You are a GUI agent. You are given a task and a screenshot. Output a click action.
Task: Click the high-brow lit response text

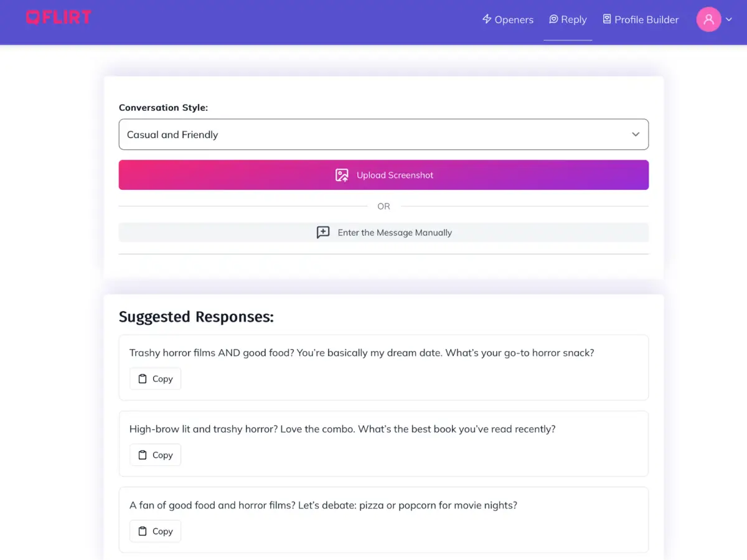click(x=342, y=429)
